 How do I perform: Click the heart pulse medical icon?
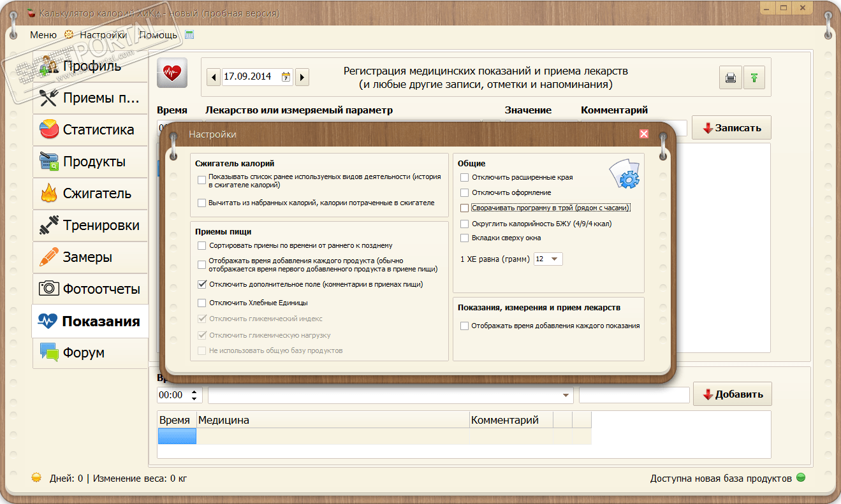tap(172, 73)
